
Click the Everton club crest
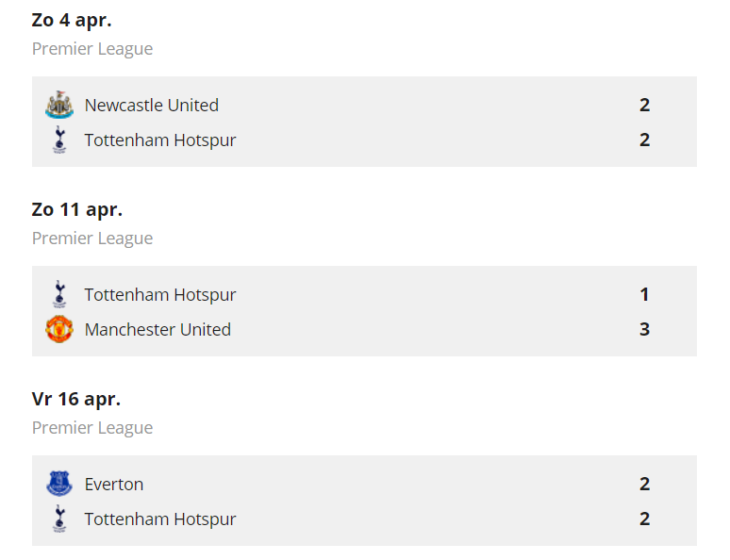coord(59,485)
